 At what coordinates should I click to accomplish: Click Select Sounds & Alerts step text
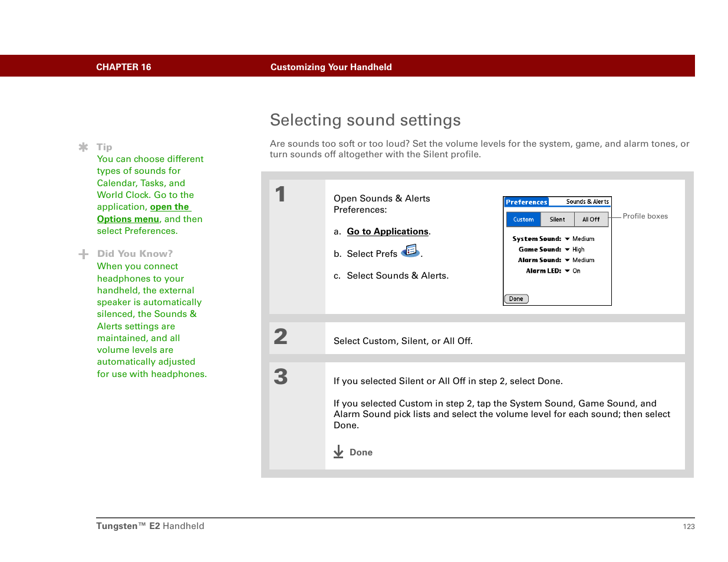coord(398,276)
